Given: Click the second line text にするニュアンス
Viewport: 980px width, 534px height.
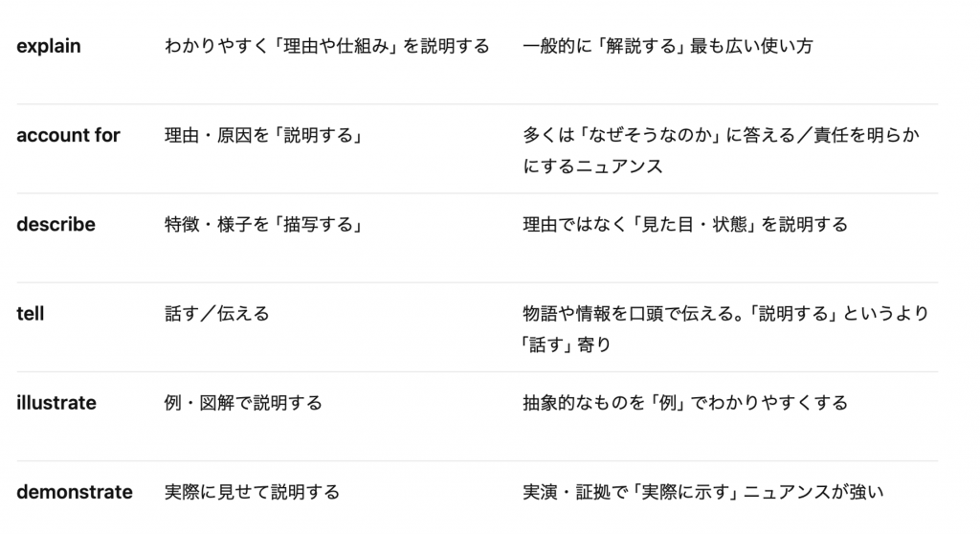Looking at the screenshot, I should click(x=592, y=167).
